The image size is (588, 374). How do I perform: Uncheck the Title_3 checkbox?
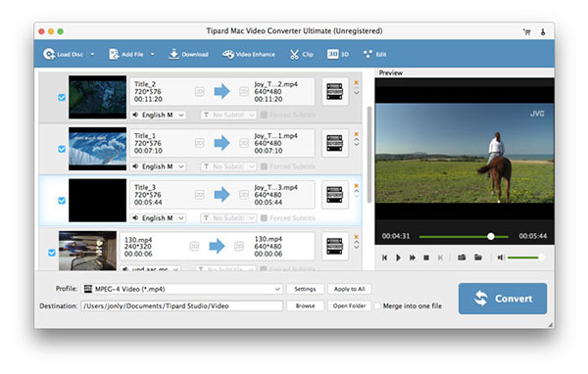coord(62,201)
